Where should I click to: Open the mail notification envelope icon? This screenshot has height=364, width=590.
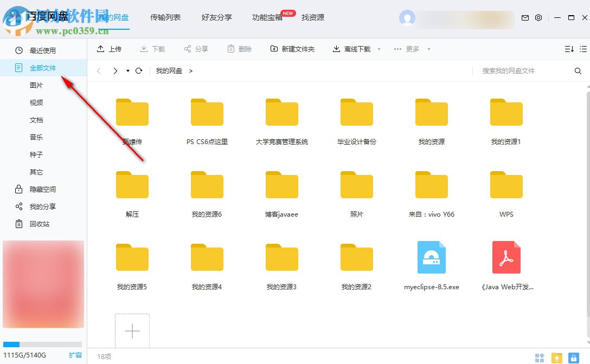point(525,17)
